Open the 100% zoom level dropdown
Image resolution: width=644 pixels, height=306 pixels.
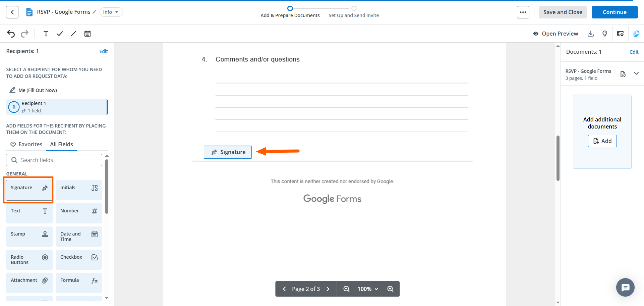coord(368,289)
